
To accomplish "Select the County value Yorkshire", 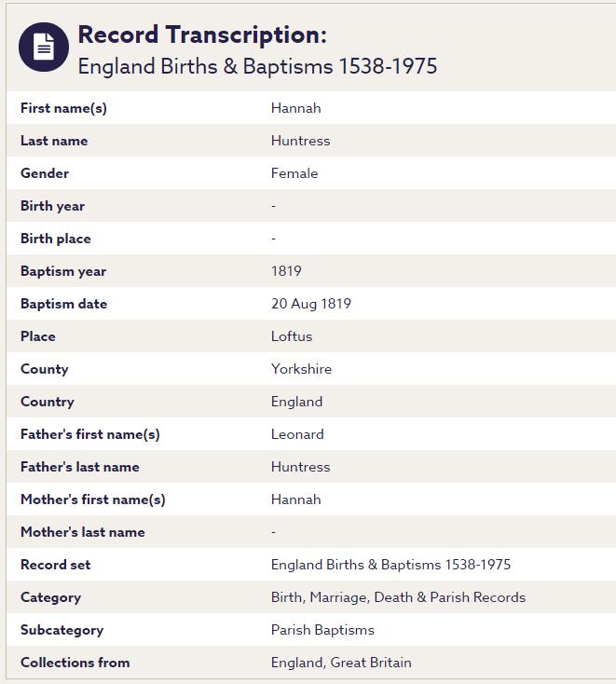I will [x=301, y=369].
